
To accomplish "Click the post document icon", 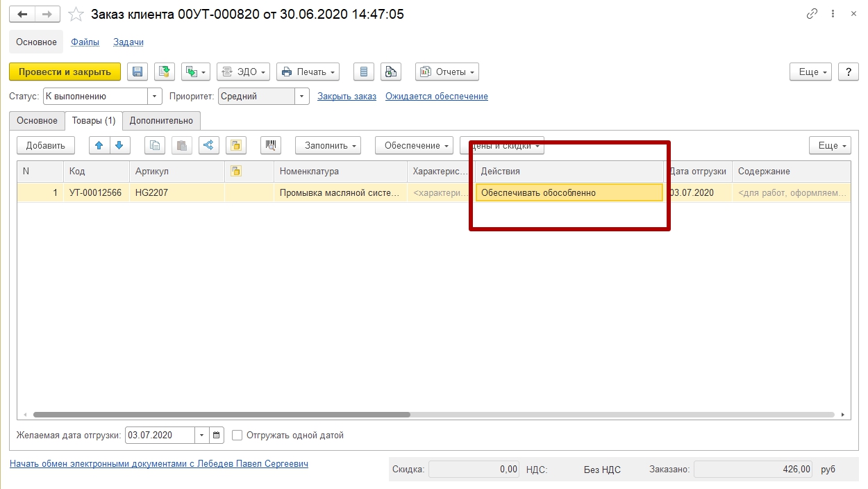I will point(164,72).
